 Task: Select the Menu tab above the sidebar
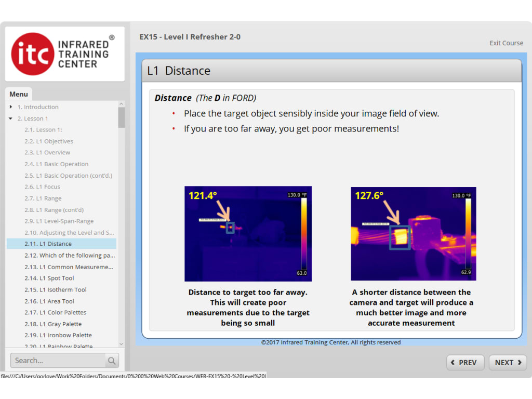(x=18, y=94)
